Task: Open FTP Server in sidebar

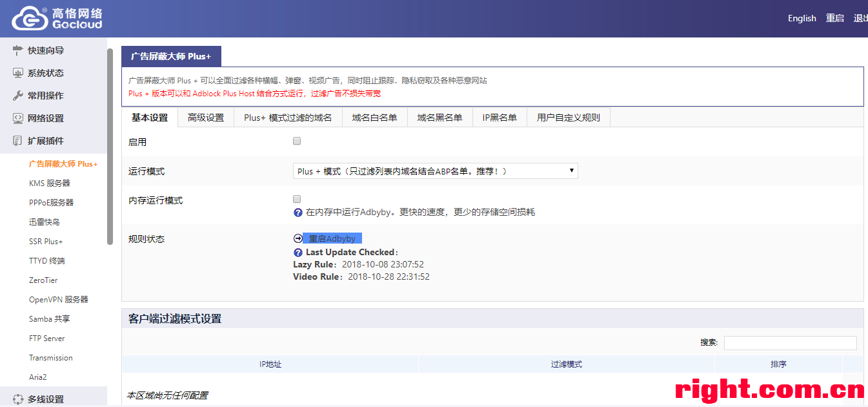Action: point(47,339)
